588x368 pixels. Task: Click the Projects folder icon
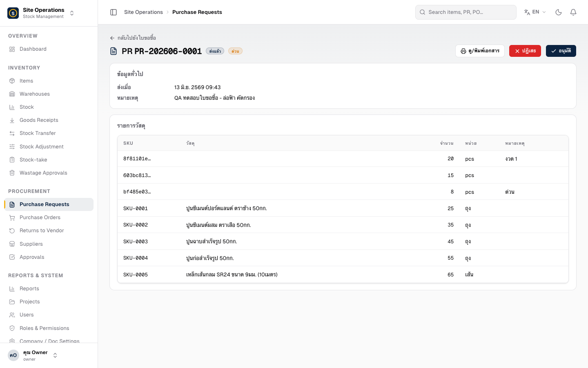pyautogui.click(x=12, y=302)
